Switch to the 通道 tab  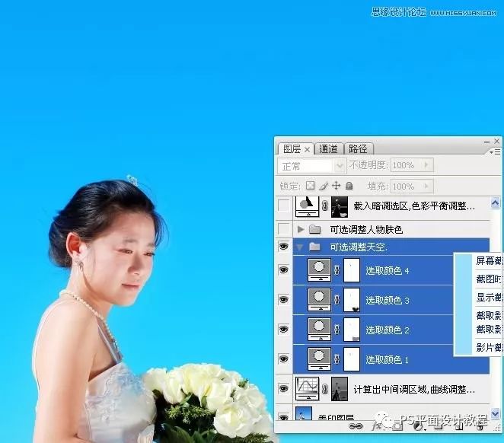coord(328,148)
